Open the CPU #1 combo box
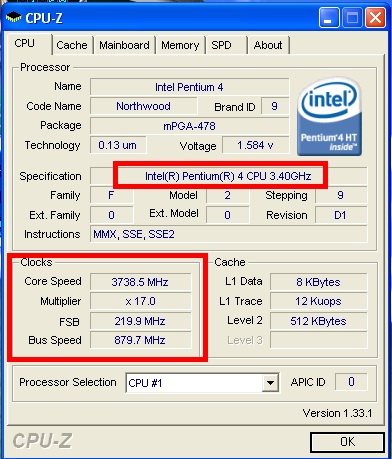Screen dimensions: 392x459 [202, 383]
